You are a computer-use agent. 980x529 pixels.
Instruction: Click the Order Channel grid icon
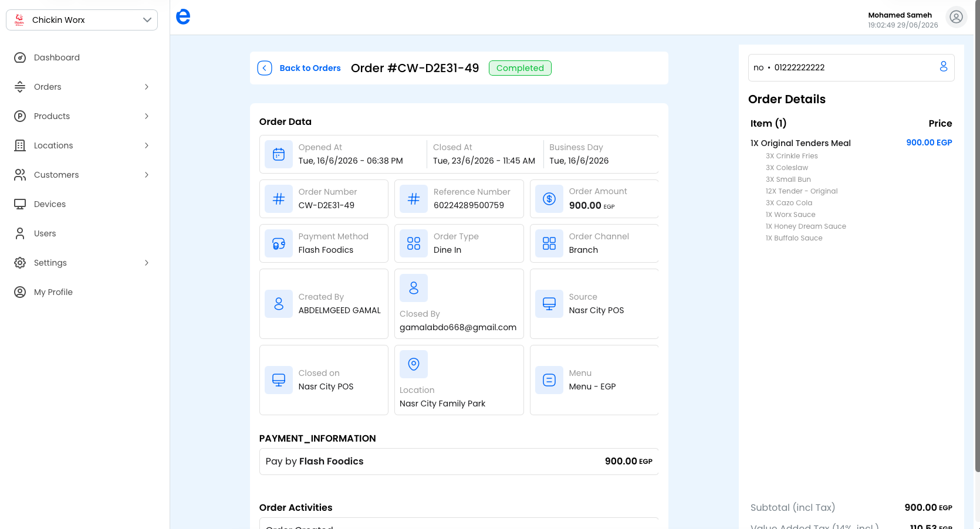[549, 243]
